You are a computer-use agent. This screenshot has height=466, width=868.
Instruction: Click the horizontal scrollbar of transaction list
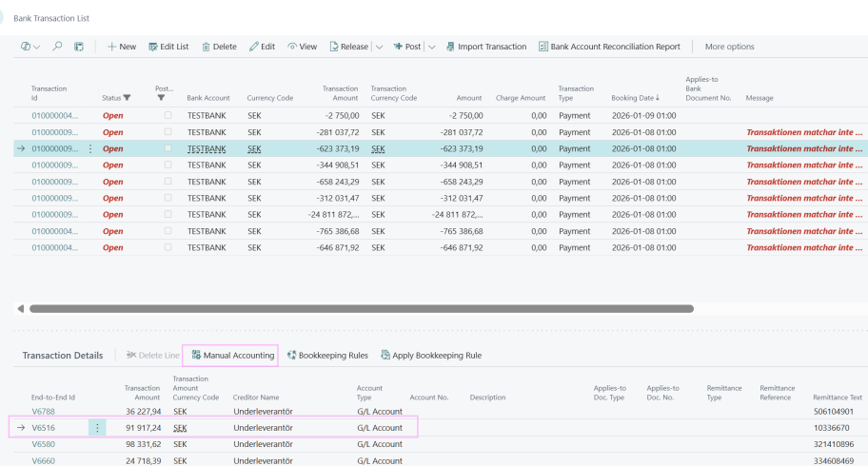click(x=362, y=309)
